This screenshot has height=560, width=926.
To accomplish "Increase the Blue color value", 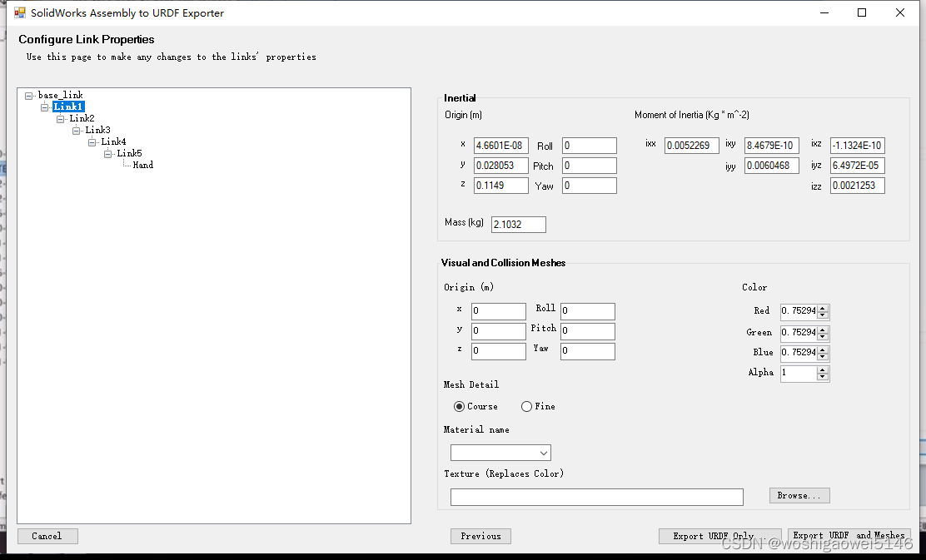I will 823,350.
